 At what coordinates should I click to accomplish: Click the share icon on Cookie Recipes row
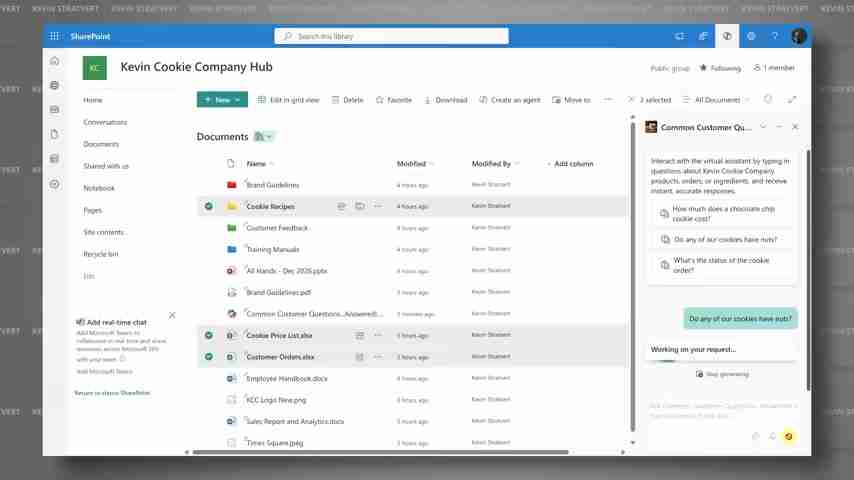tap(341, 206)
